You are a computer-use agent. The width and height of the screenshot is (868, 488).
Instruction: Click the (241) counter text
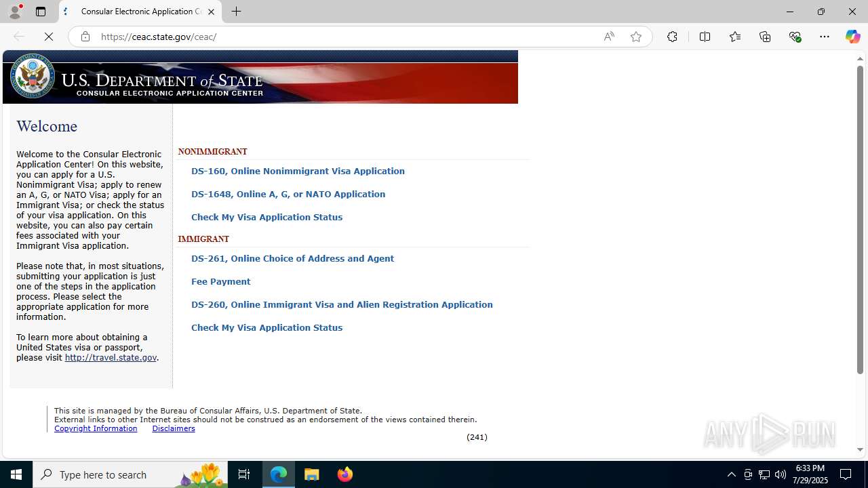click(477, 437)
